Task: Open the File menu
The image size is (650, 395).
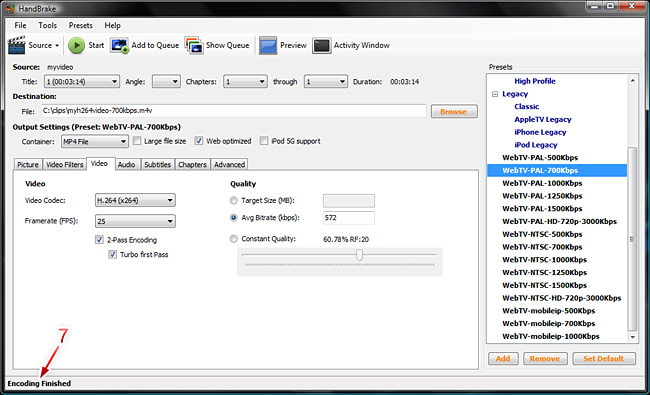Action: point(20,25)
